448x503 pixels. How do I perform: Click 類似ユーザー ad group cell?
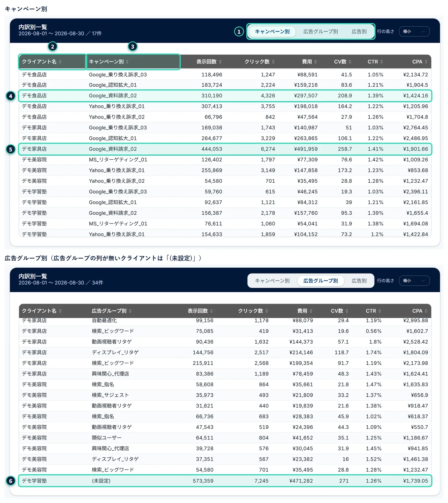tap(107, 438)
